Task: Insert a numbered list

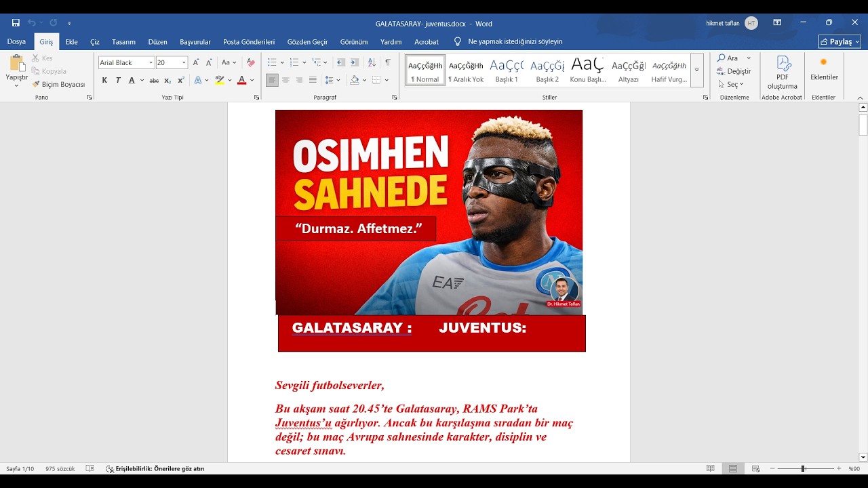Action: point(294,62)
